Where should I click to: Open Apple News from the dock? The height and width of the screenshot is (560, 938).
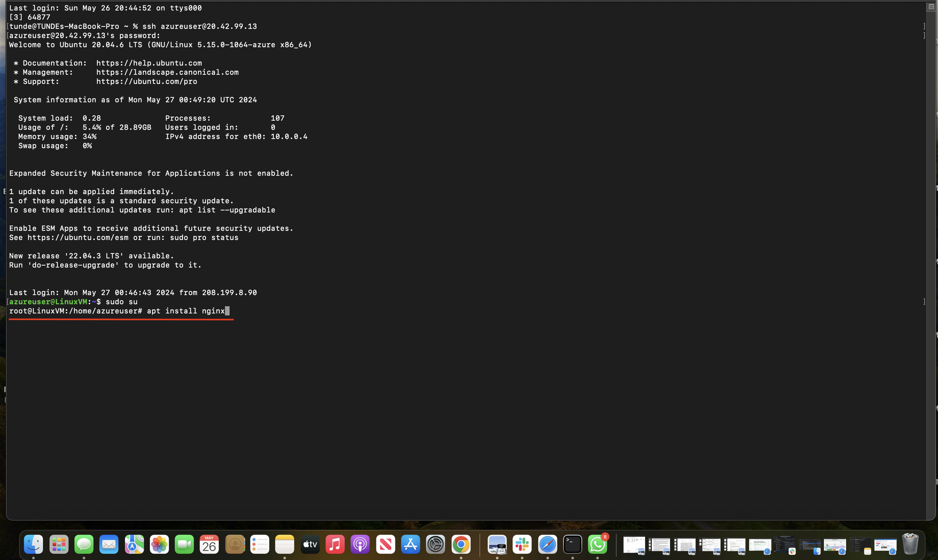click(385, 545)
